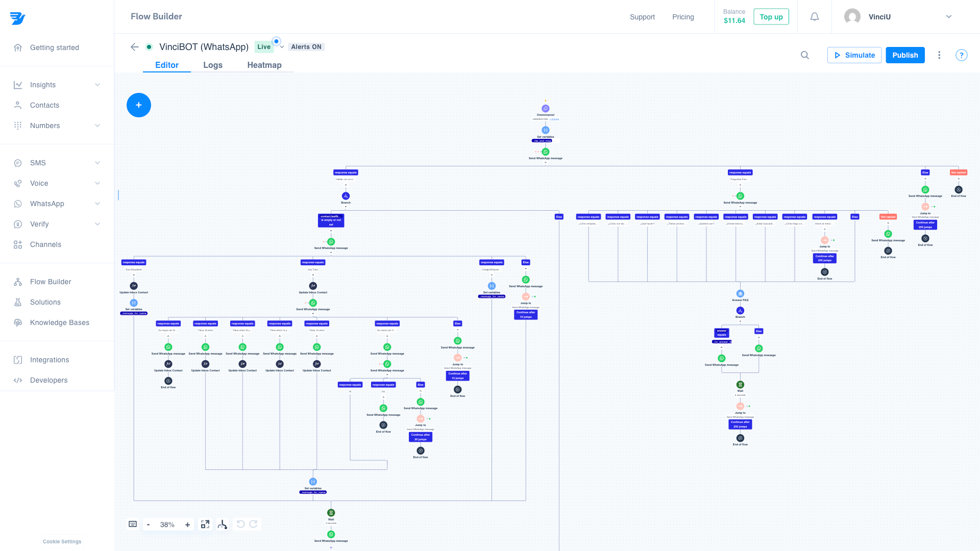Click the add step plus button
This screenshot has width=980, height=551.
pyautogui.click(x=139, y=105)
